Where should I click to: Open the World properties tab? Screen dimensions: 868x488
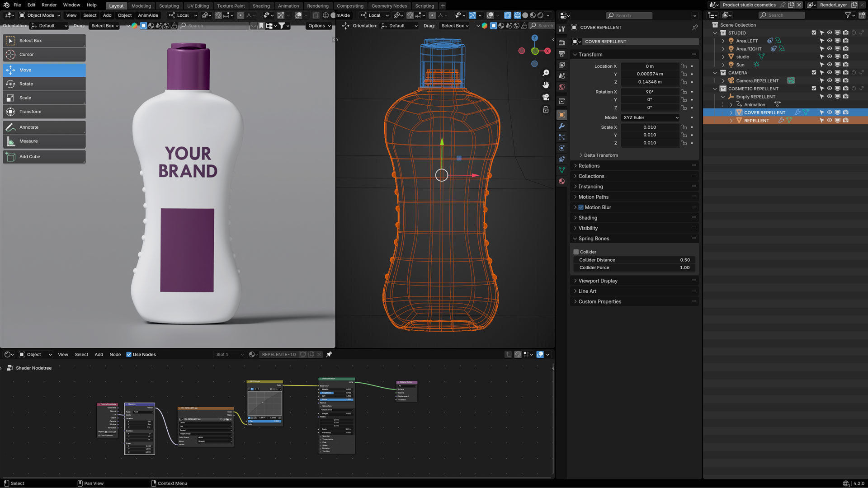pos(561,87)
